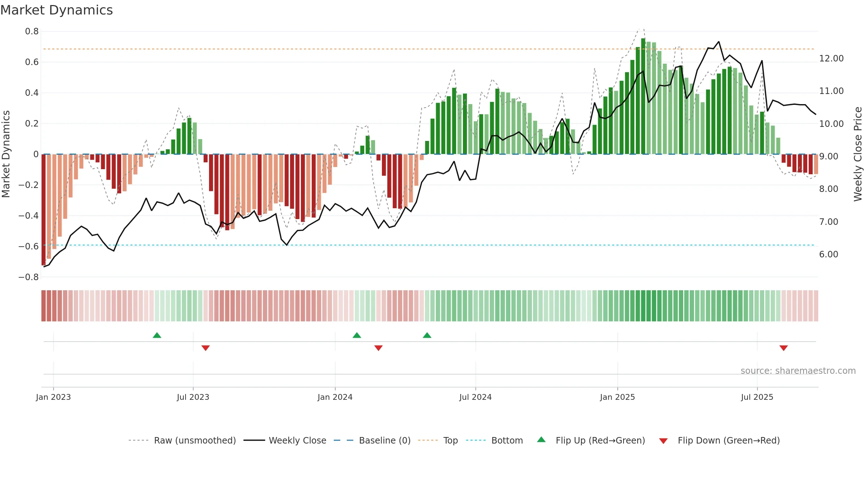Click the −0.6 left axis tick label
Screen dimensions: 868x488
click(x=29, y=247)
